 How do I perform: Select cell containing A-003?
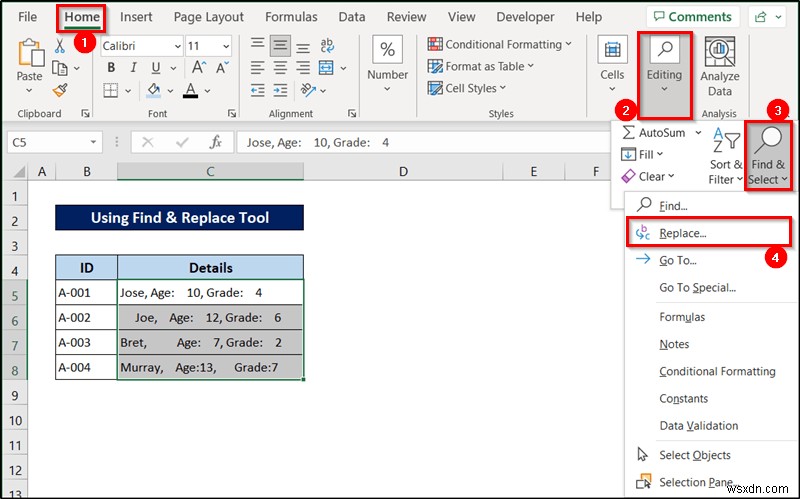[86, 342]
